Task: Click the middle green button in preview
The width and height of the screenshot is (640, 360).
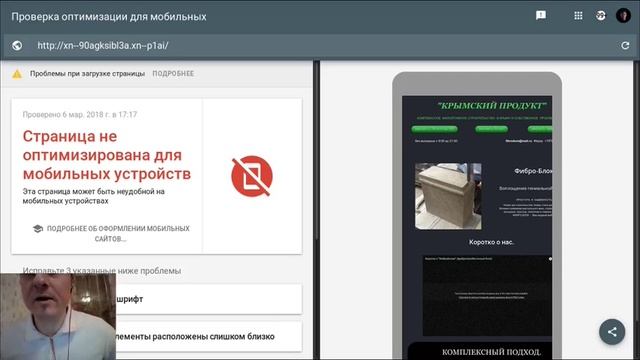Action: click(491, 129)
